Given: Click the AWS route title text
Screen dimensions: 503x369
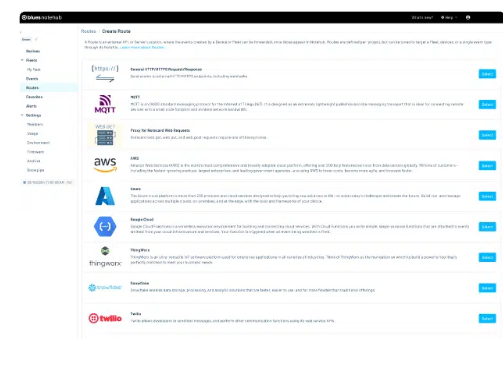Looking at the screenshot, I should tap(135, 158).
